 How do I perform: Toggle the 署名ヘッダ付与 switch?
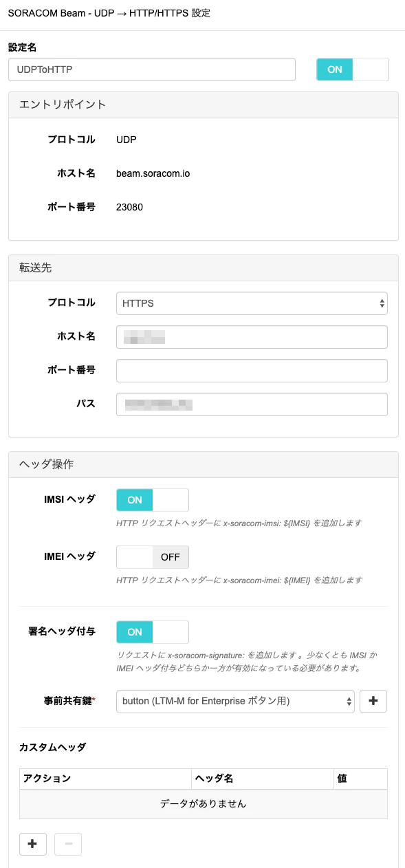point(153,631)
